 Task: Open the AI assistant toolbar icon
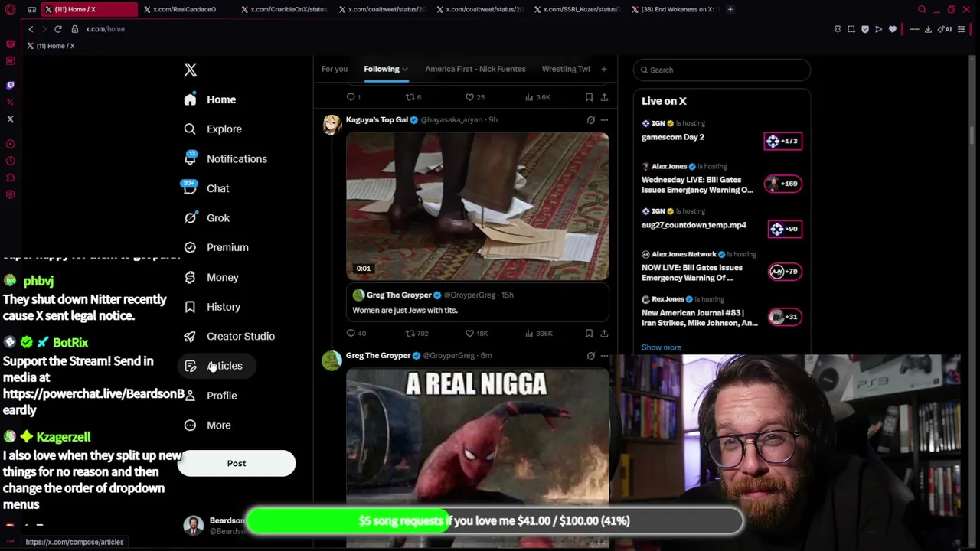946,29
